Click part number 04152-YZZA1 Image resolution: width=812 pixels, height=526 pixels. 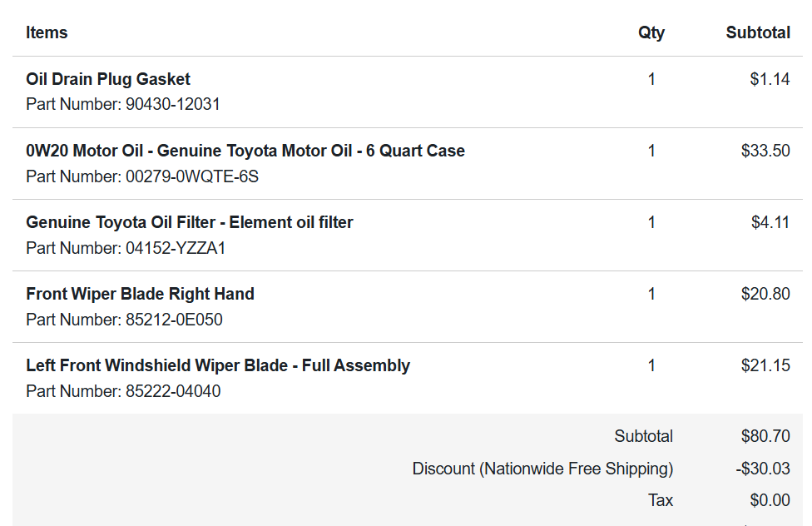(x=176, y=247)
